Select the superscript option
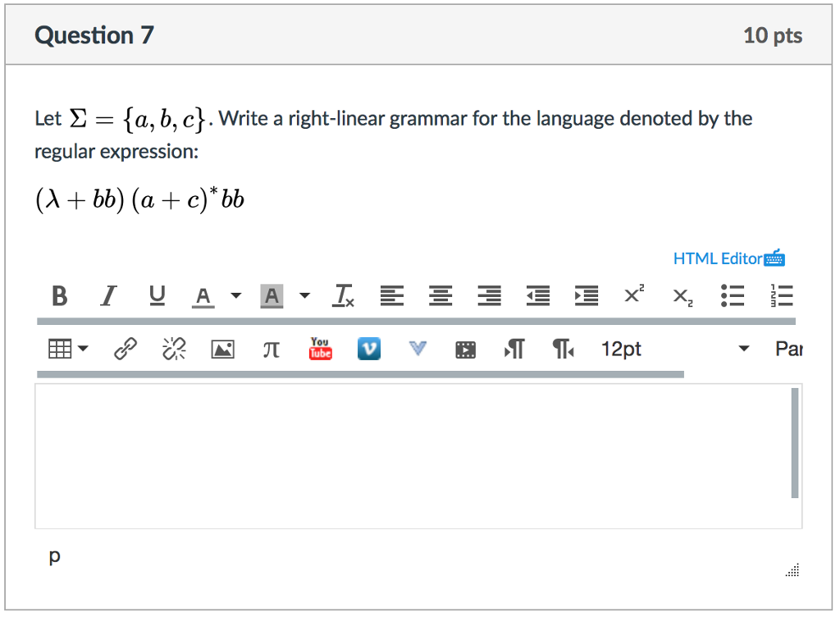The image size is (840, 617). tap(633, 295)
